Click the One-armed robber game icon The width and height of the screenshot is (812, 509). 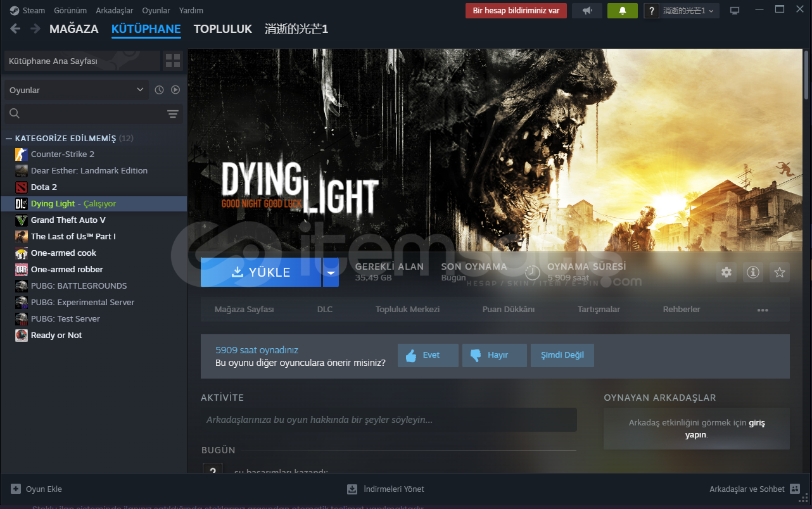22,270
